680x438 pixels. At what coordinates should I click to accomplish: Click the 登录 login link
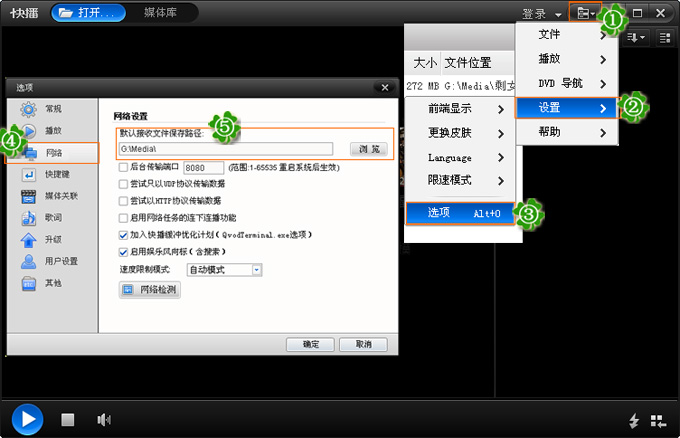534,14
